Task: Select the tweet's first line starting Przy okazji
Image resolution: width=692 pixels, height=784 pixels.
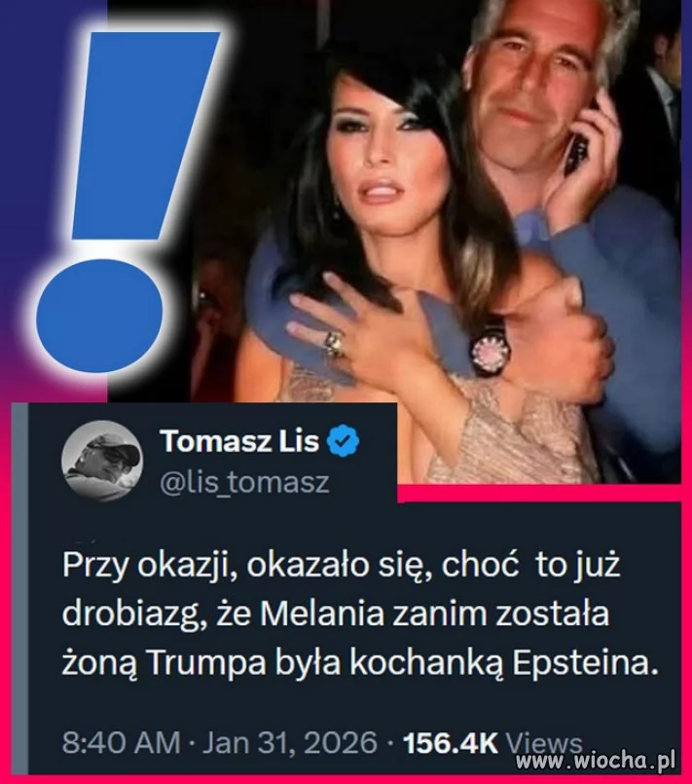Action: click(x=342, y=565)
